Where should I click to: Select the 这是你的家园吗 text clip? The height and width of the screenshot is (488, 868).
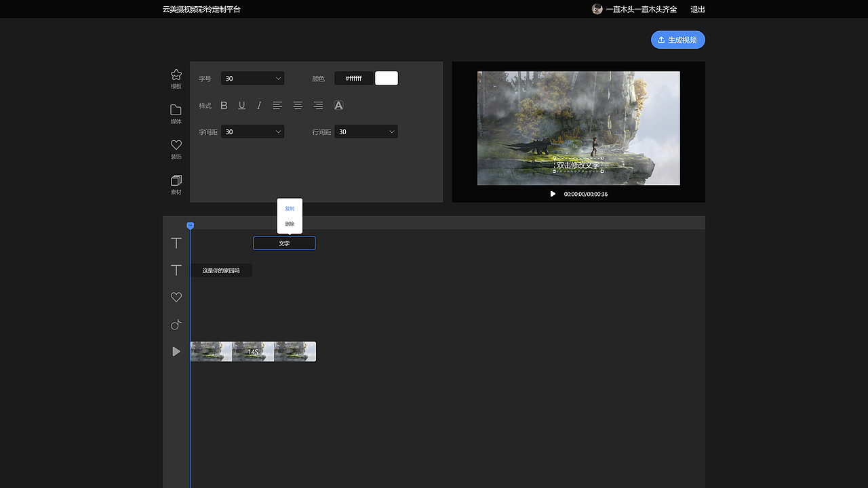click(221, 270)
